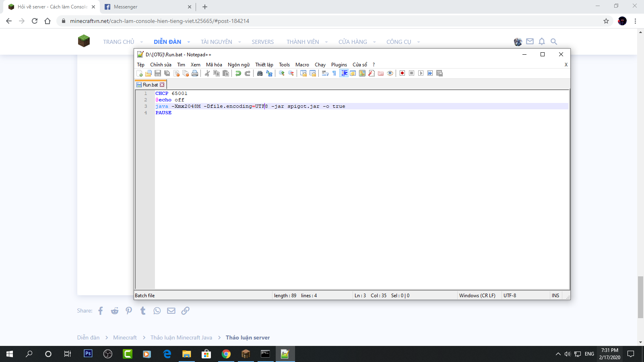Click the Zoom In magnifier icon
Screen dimensions: 644x362
[282, 73]
